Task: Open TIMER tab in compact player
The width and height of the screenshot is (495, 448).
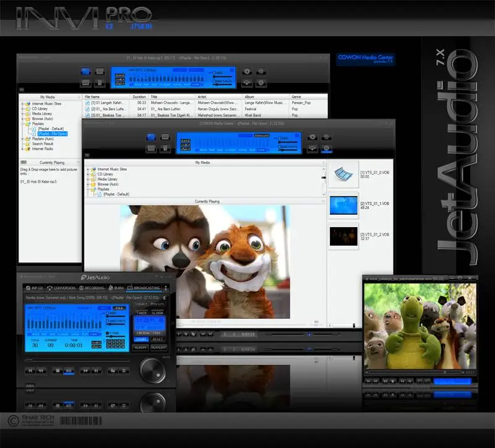Action: [142, 313]
